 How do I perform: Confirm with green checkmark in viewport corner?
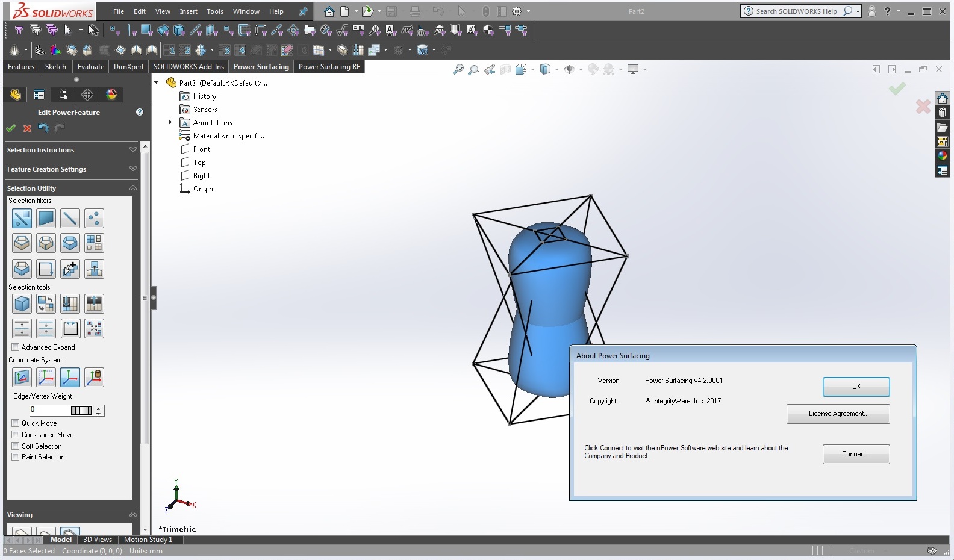(x=897, y=89)
